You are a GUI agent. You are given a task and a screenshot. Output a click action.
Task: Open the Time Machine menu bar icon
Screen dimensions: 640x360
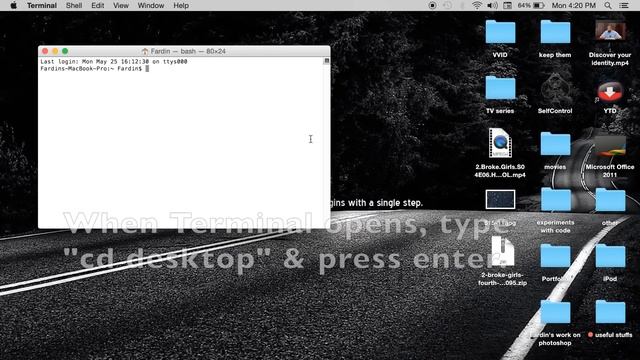447,5
